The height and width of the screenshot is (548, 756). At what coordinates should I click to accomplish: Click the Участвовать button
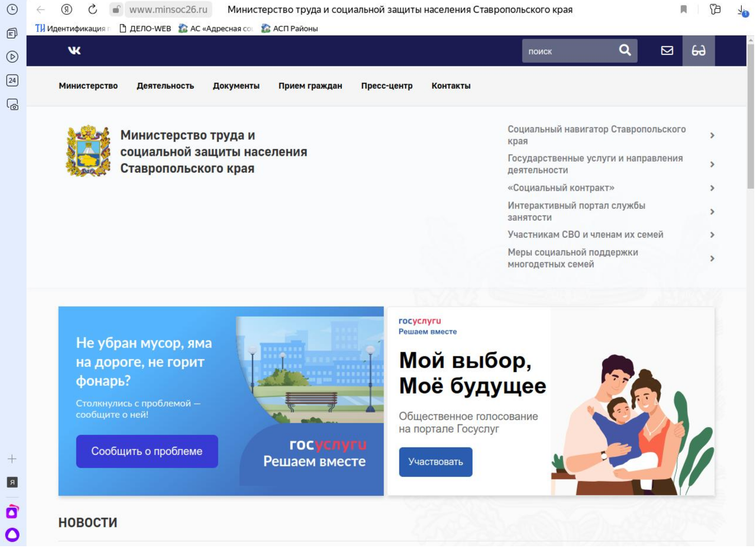435,462
